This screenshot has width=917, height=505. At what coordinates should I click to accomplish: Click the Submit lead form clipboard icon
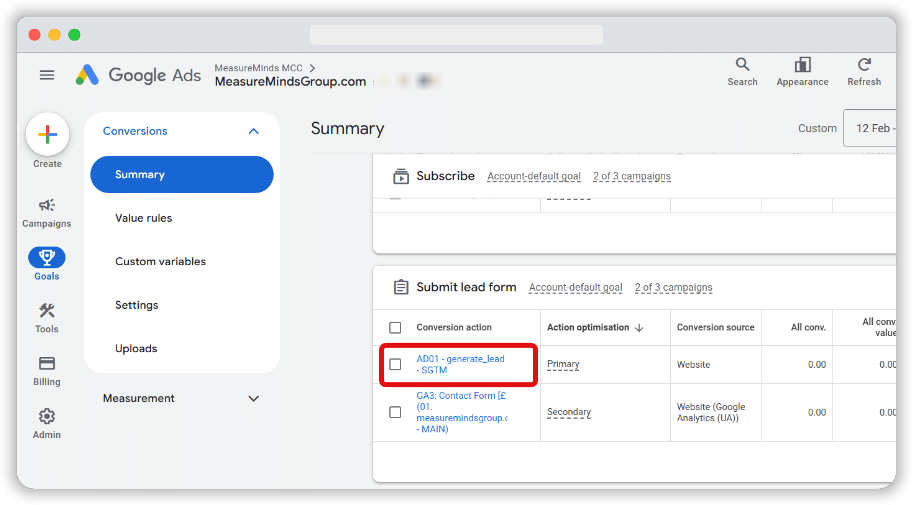point(401,287)
